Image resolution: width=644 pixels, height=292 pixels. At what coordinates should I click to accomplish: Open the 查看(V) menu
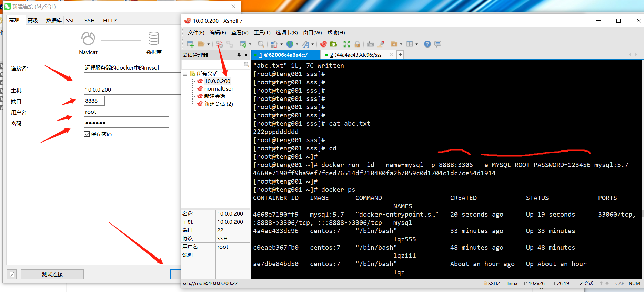coord(240,33)
